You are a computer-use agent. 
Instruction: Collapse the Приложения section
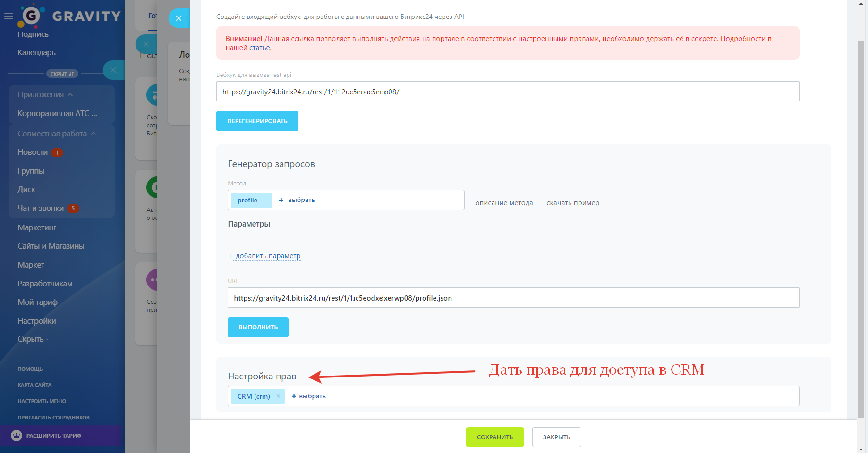tap(45, 94)
